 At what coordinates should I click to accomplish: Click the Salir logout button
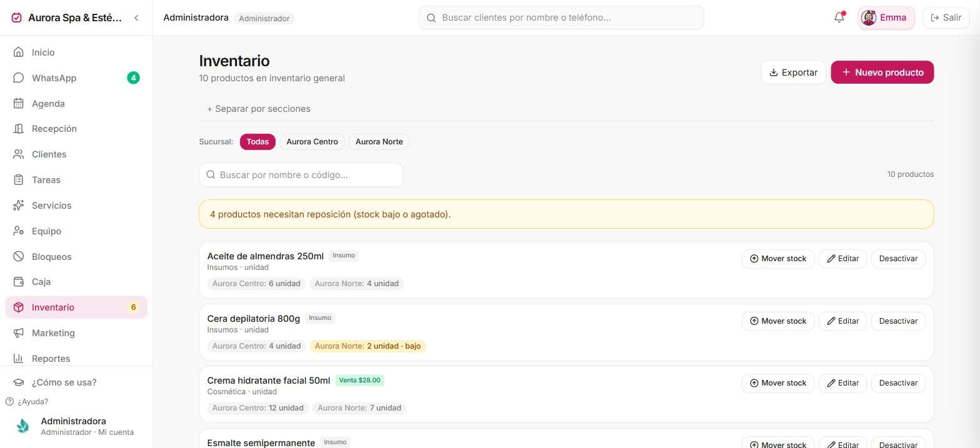click(x=946, y=17)
